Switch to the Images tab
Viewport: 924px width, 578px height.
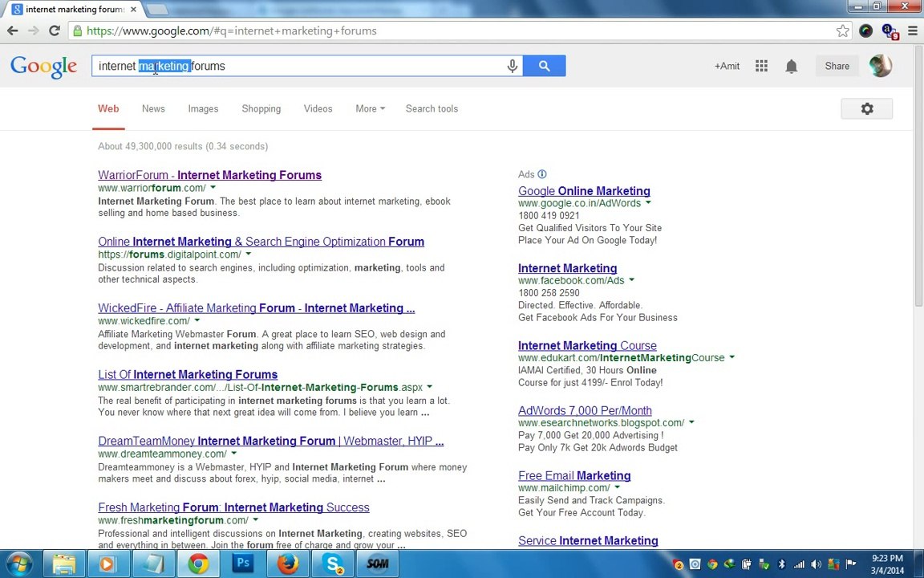coord(203,108)
